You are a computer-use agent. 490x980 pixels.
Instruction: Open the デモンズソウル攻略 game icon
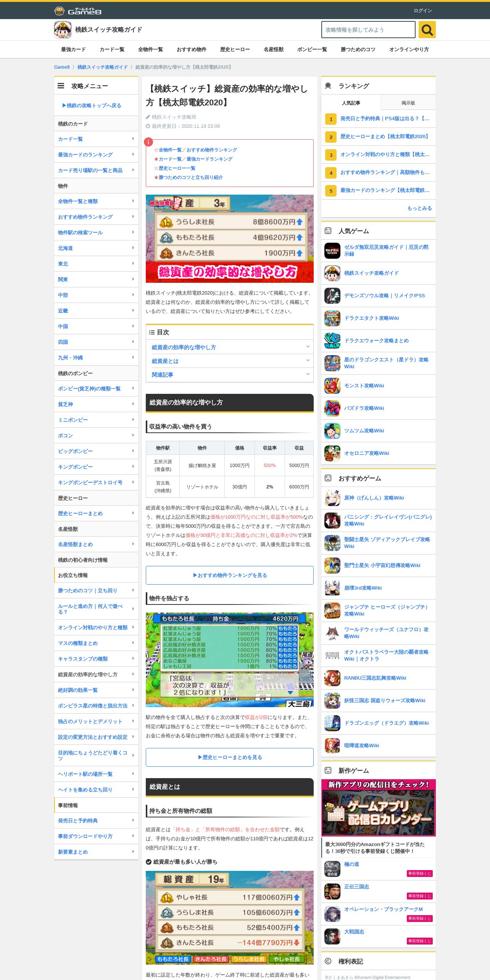point(332,296)
